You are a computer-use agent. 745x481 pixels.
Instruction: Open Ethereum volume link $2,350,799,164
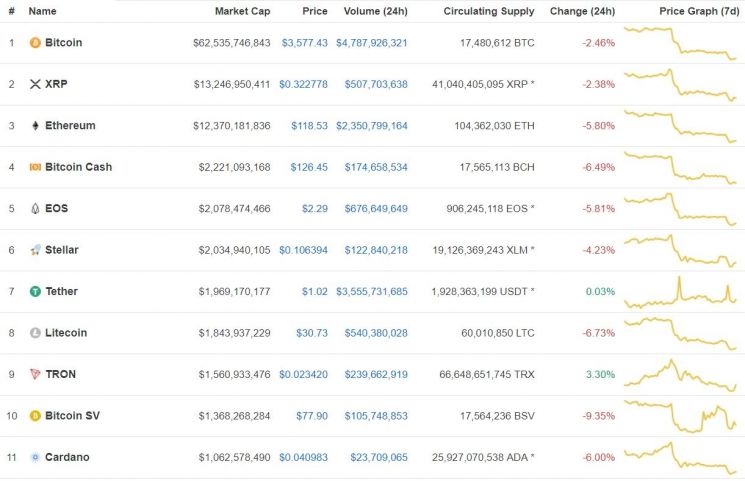(372, 126)
